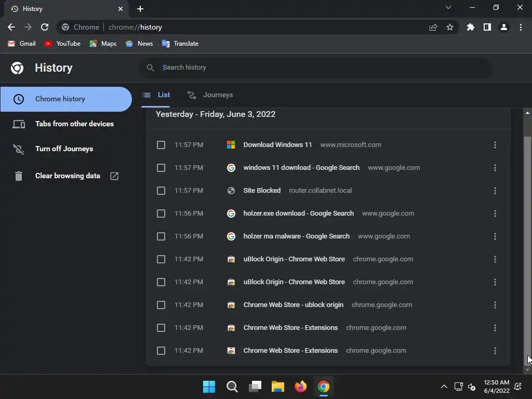Open more actions for Site Blocked entry
Viewport: 532px width, 399px height.
(495, 191)
